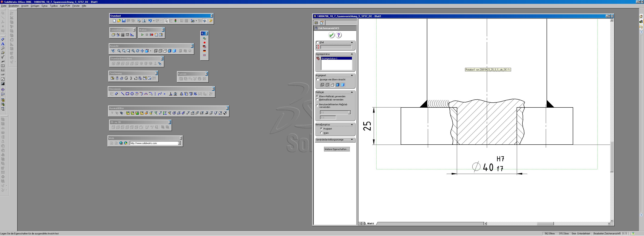
Task: Start macro recording in Makro toolbar
Action: coord(152,35)
